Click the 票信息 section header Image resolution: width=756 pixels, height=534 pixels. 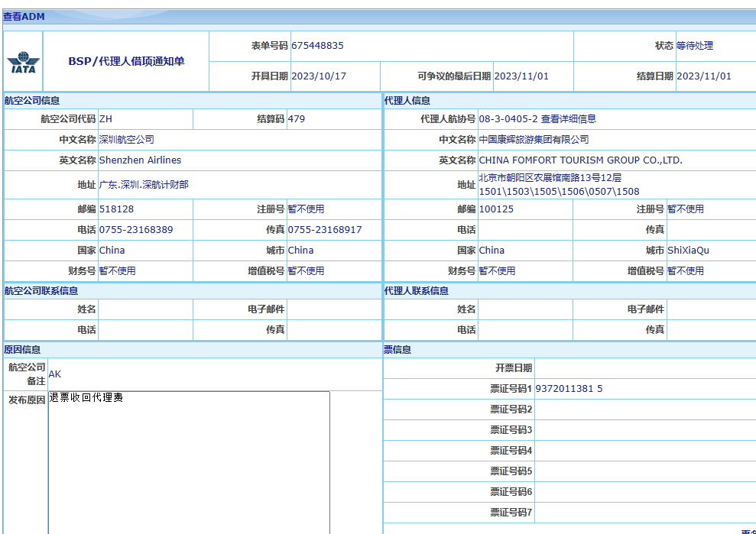click(x=397, y=350)
